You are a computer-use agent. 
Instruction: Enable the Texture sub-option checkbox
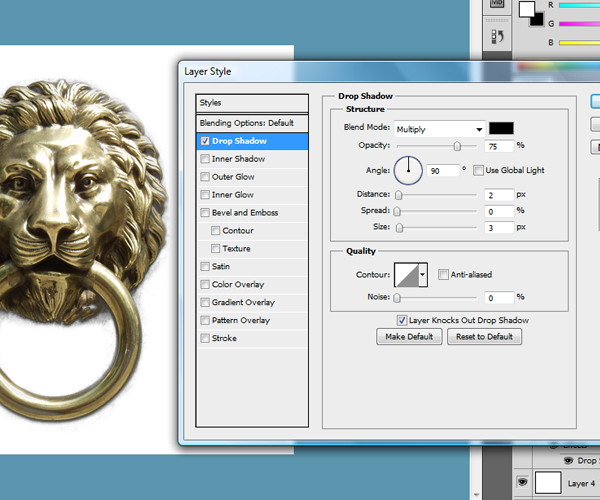[215, 249]
